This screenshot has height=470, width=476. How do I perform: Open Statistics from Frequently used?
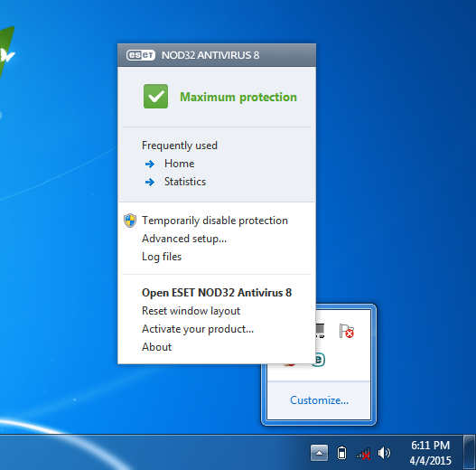(185, 182)
